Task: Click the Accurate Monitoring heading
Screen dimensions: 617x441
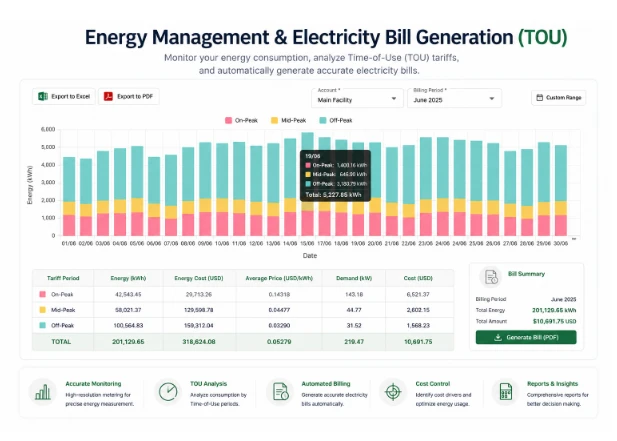Action: (x=93, y=384)
